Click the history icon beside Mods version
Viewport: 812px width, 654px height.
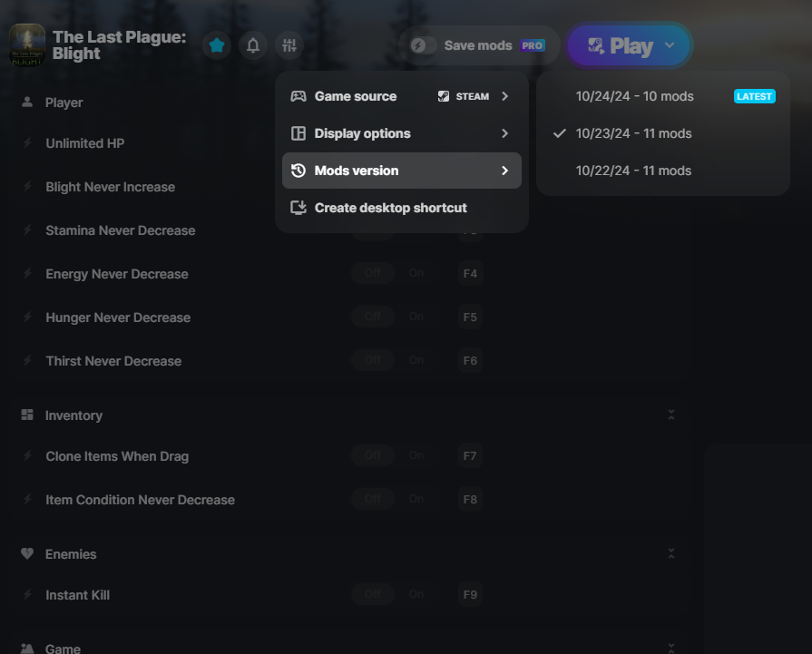(x=298, y=171)
